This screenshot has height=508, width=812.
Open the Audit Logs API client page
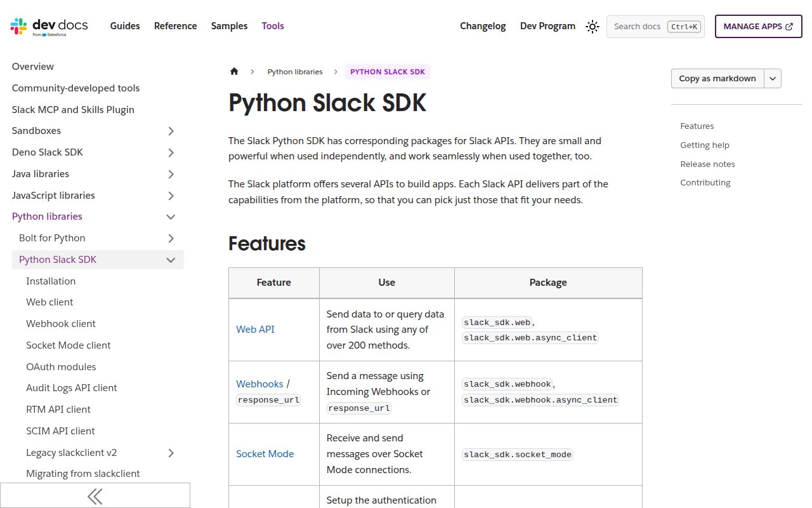(72, 388)
